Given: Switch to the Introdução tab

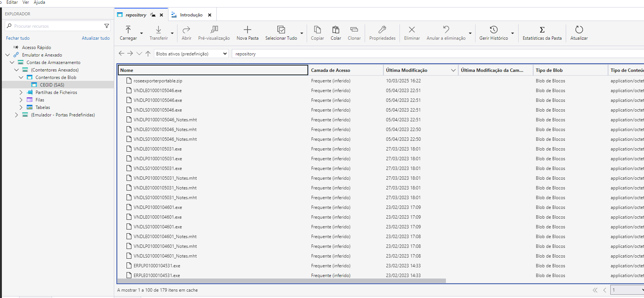Looking at the screenshot, I should pos(191,15).
